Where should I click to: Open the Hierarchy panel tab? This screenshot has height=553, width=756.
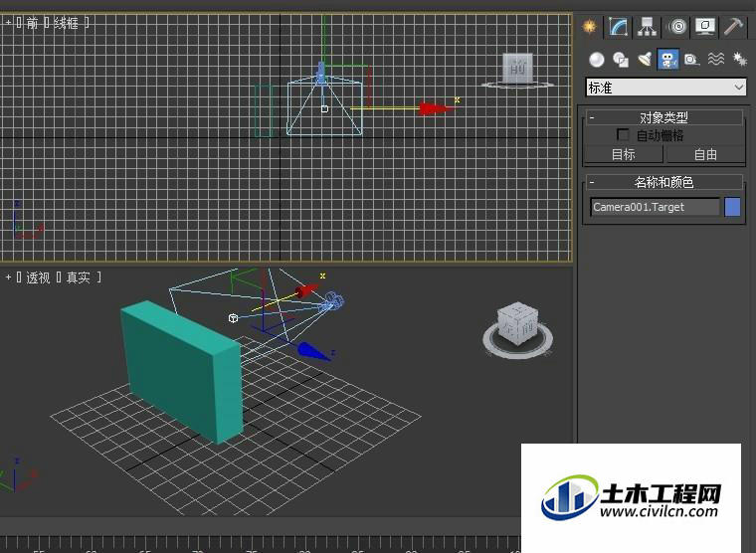pos(647,26)
